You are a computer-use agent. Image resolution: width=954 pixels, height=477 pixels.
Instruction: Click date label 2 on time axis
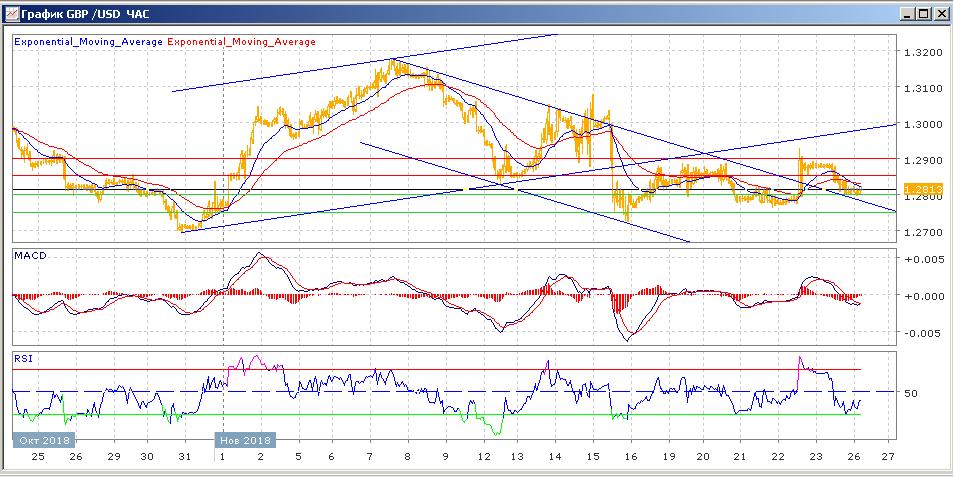[x=260, y=456]
